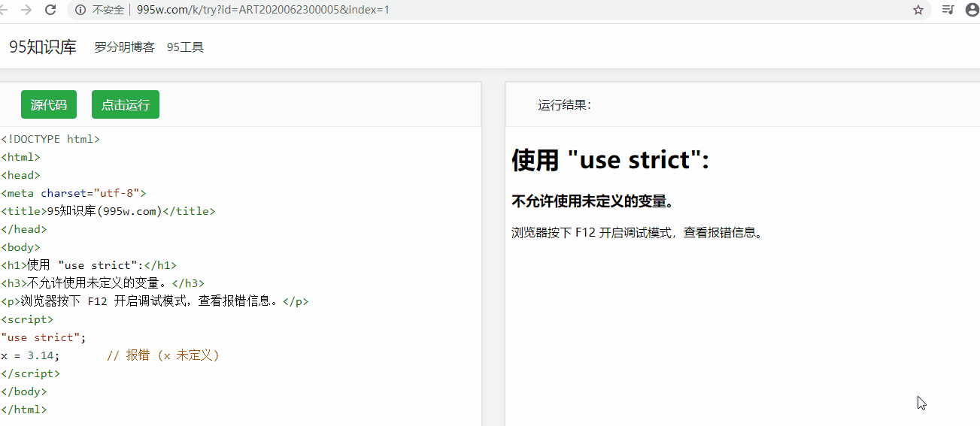Click the 不安全 security label
The image size is (980, 426).
pyautogui.click(x=108, y=10)
